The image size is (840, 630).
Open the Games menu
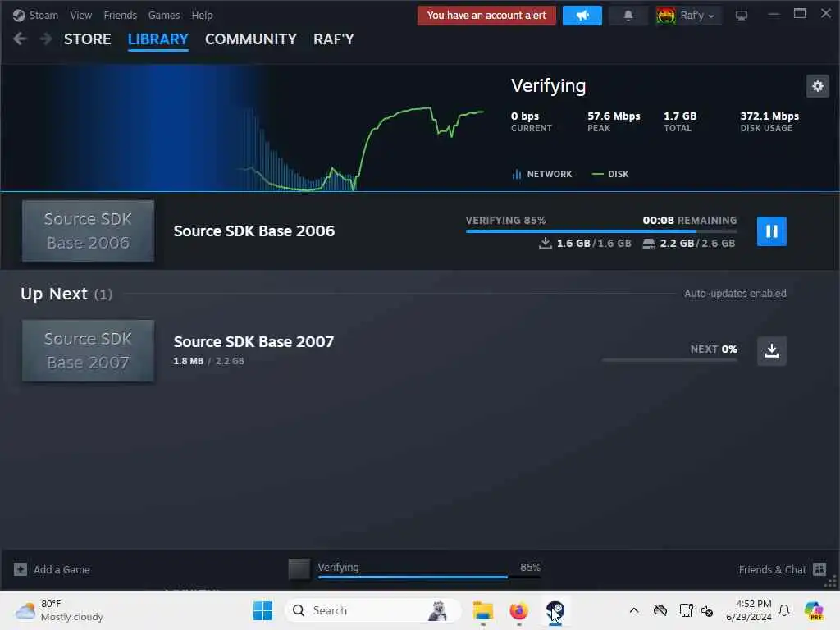tap(164, 15)
